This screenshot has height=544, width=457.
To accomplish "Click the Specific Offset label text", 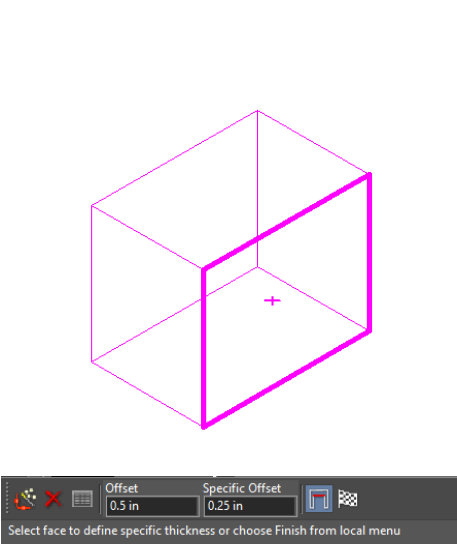I will click(242, 488).
